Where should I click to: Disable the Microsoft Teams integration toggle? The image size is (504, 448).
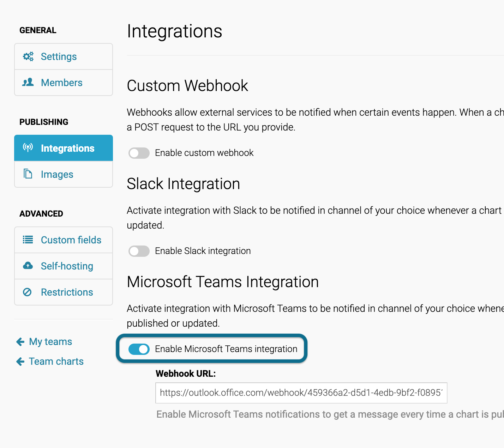click(139, 349)
